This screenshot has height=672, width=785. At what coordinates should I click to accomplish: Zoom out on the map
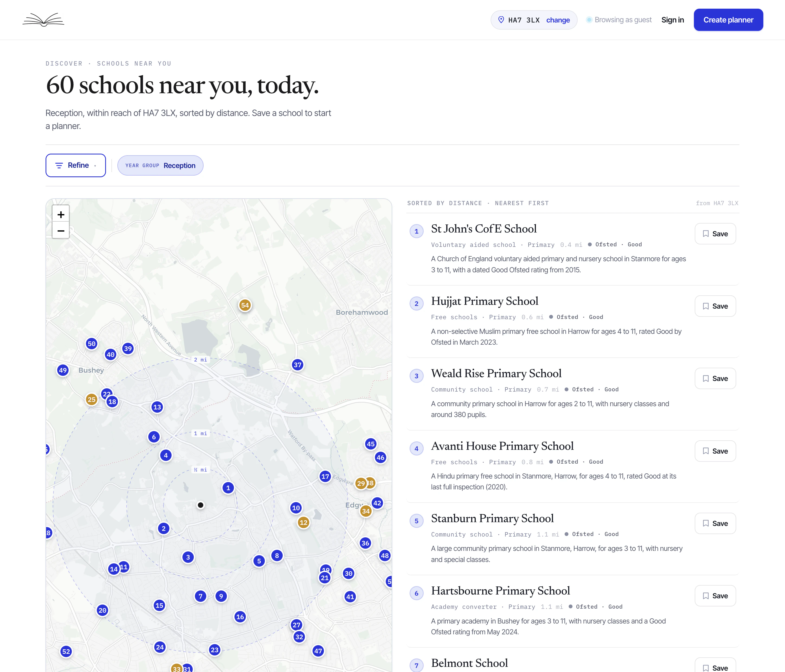61,231
